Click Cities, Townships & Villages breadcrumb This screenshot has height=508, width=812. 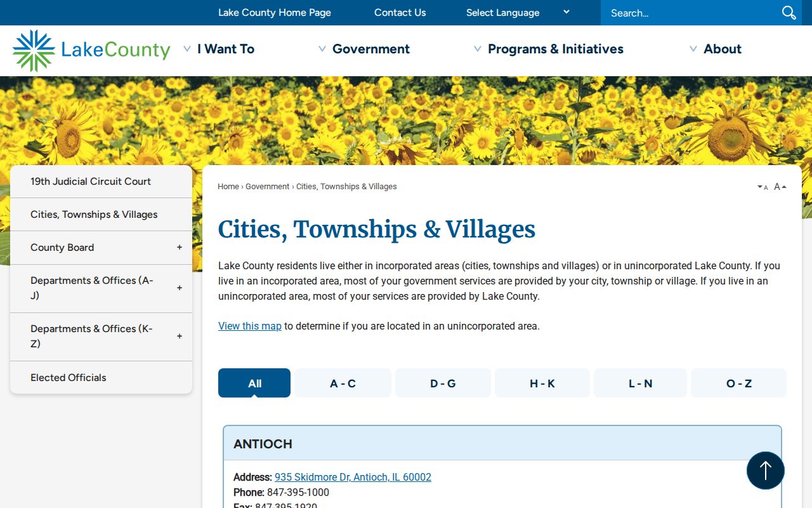346,187
